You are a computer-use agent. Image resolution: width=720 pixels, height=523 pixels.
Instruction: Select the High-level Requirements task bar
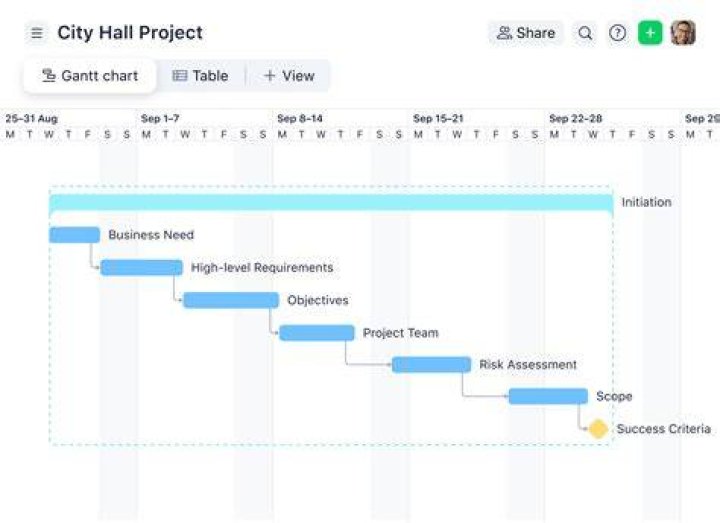(x=141, y=267)
